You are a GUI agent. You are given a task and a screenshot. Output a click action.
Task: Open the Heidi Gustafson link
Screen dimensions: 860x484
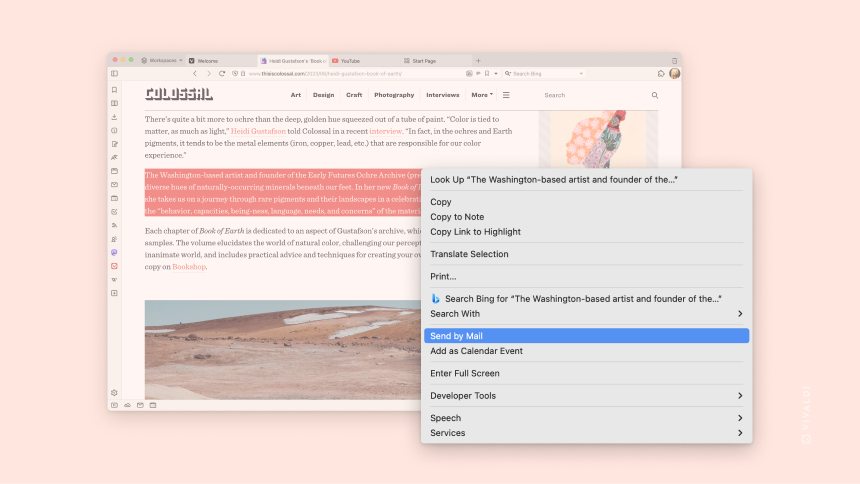258,131
